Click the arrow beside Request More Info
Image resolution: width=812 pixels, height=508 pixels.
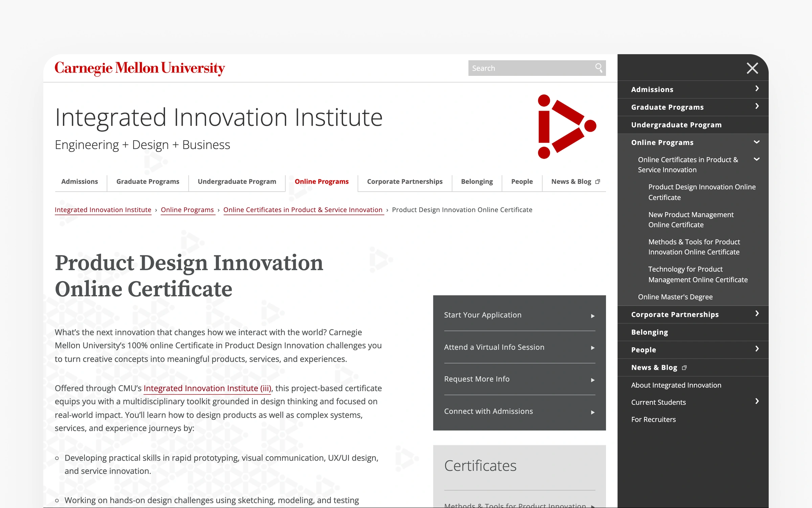(593, 380)
